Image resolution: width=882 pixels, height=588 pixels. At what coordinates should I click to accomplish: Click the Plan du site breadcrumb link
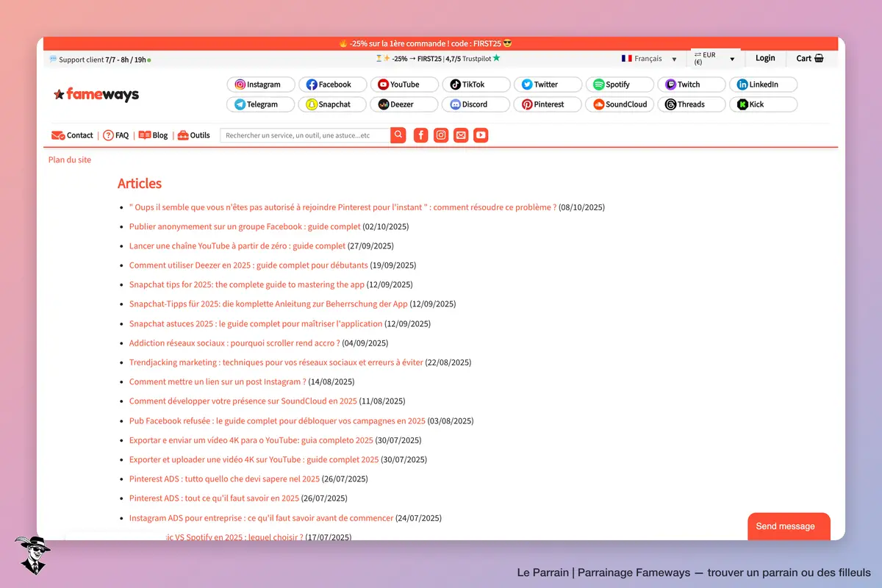70,159
